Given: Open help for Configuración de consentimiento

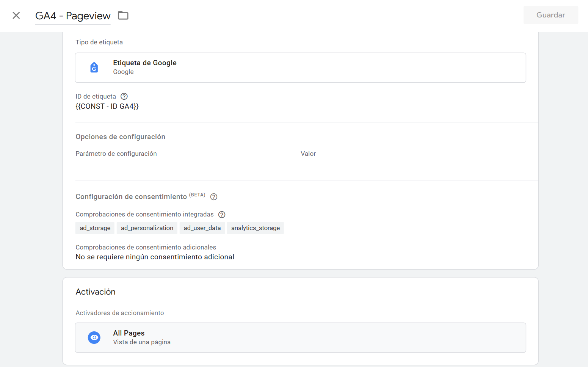Looking at the screenshot, I should click(x=214, y=197).
